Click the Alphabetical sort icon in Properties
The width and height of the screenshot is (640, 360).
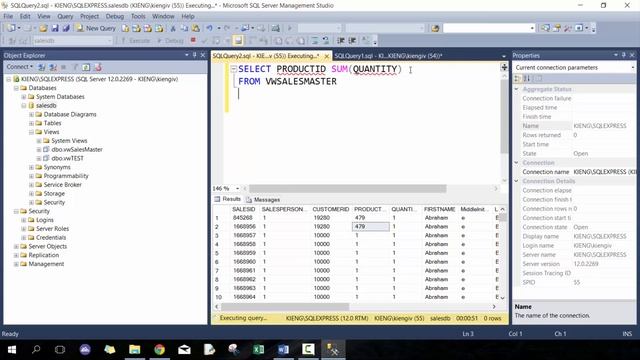point(527,78)
